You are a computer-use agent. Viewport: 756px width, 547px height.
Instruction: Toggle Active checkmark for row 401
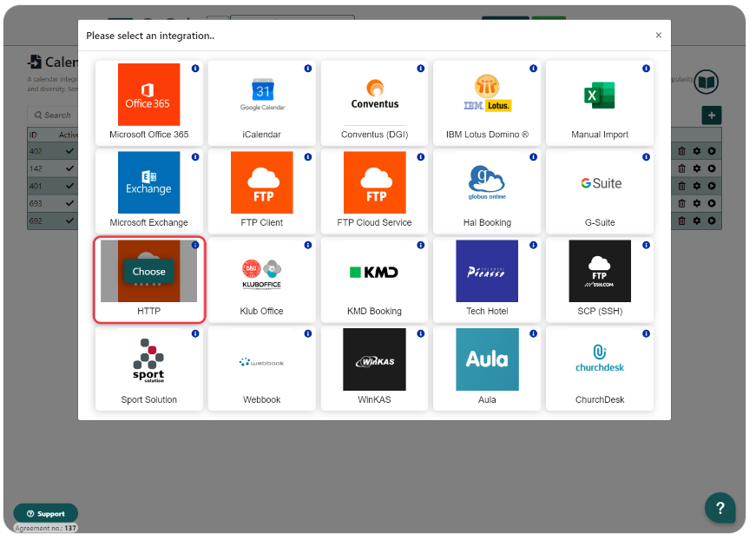coord(70,186)
